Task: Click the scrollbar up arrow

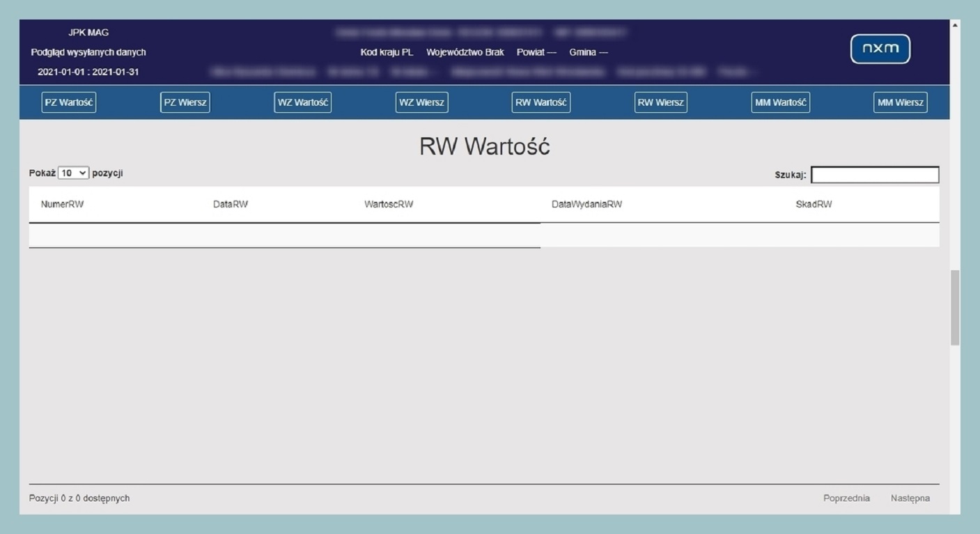Action: (x=955, y=25)
